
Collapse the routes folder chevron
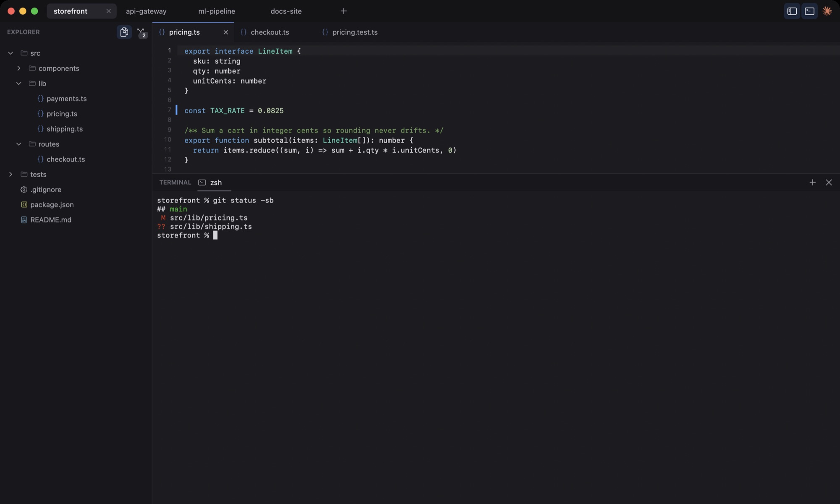18,144
